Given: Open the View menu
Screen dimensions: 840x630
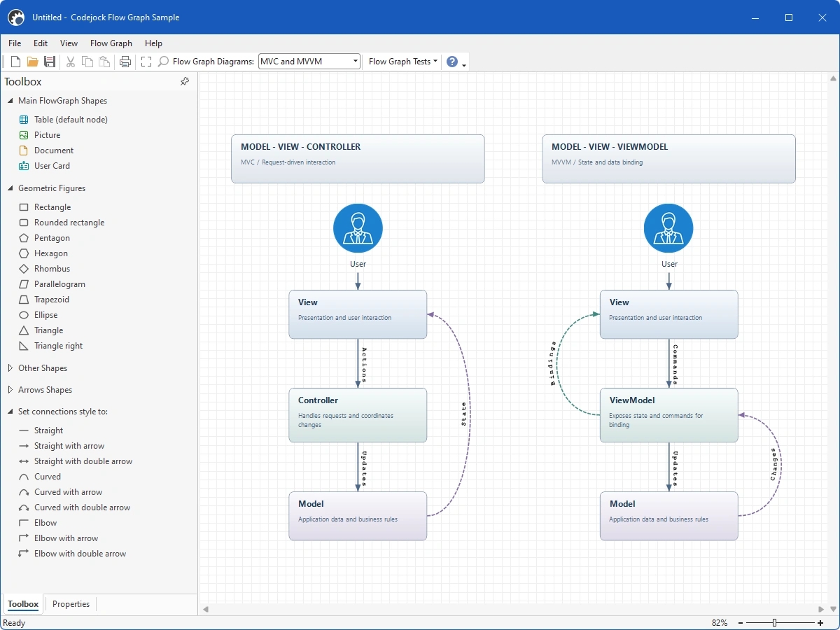Looking at the screenshot, I should 69,43.
